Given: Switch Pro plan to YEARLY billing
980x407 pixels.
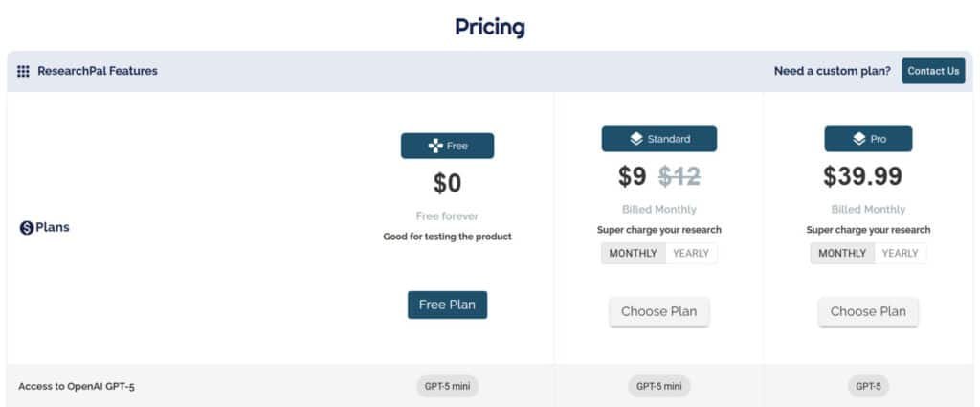Looking at the screenshot, I should pos(900,253).
